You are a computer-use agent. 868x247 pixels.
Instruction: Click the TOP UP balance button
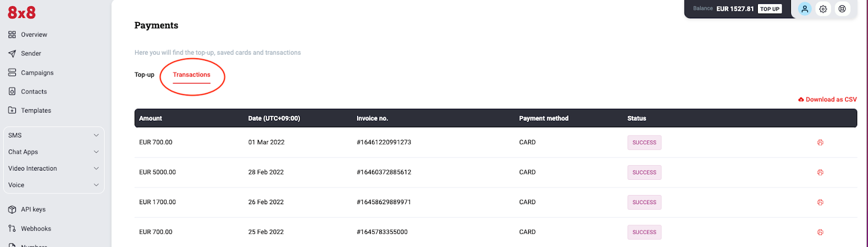(x=770, y=9)
